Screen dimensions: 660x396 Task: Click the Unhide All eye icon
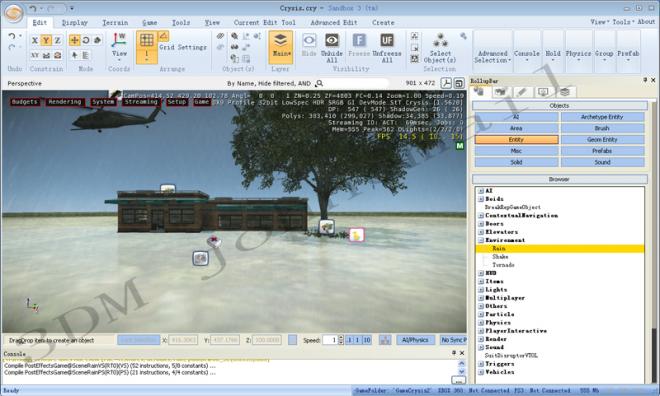pyautogui.click(x=332, y=41)
